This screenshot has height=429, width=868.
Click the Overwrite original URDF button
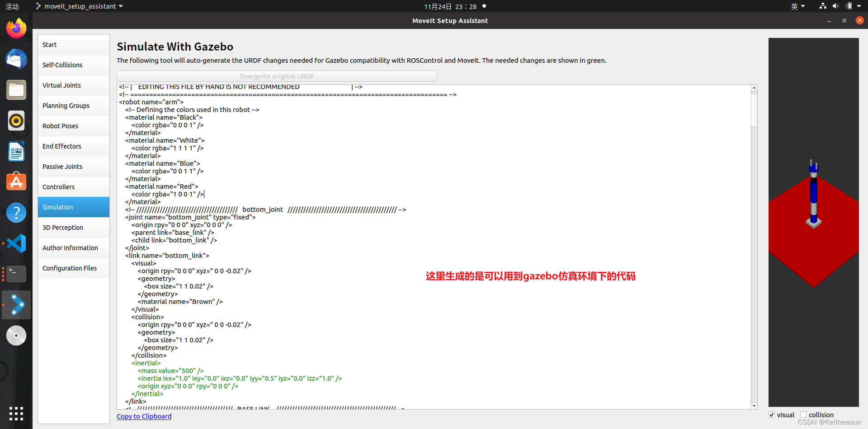coord(277,76)
